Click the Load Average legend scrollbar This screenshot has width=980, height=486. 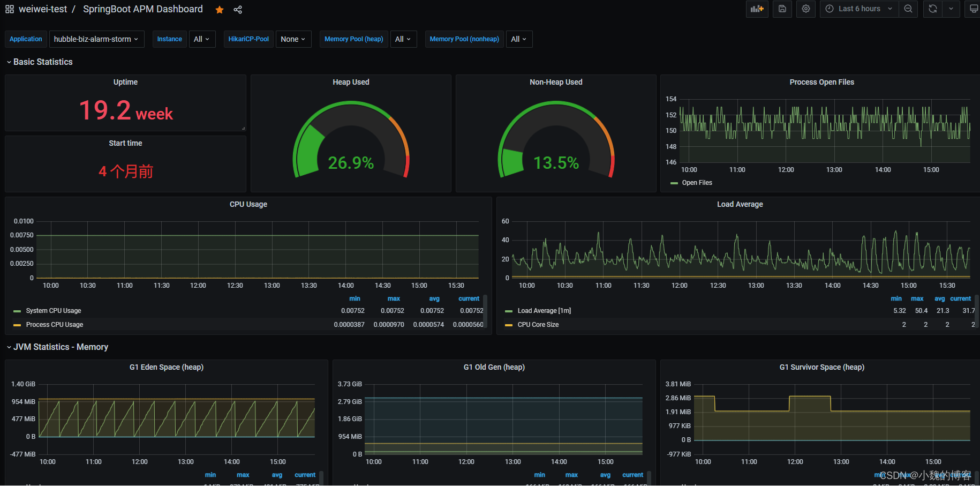tap(977, 311)
